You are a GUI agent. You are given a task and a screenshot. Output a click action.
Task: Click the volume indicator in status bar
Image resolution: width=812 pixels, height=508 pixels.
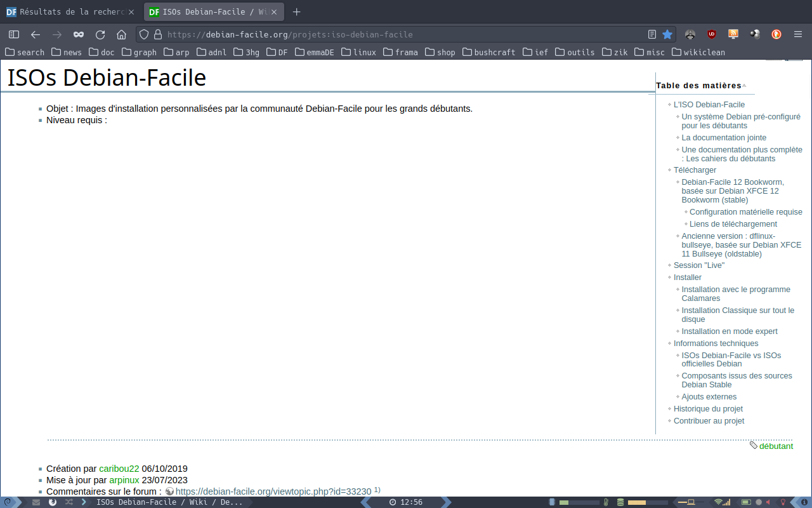pyautogui.click(x=768, y=502)
